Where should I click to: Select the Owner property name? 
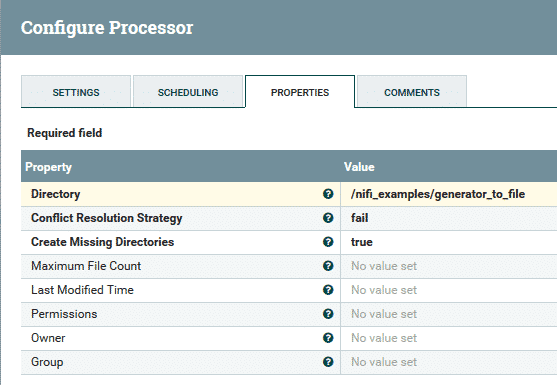click(48, 338)
